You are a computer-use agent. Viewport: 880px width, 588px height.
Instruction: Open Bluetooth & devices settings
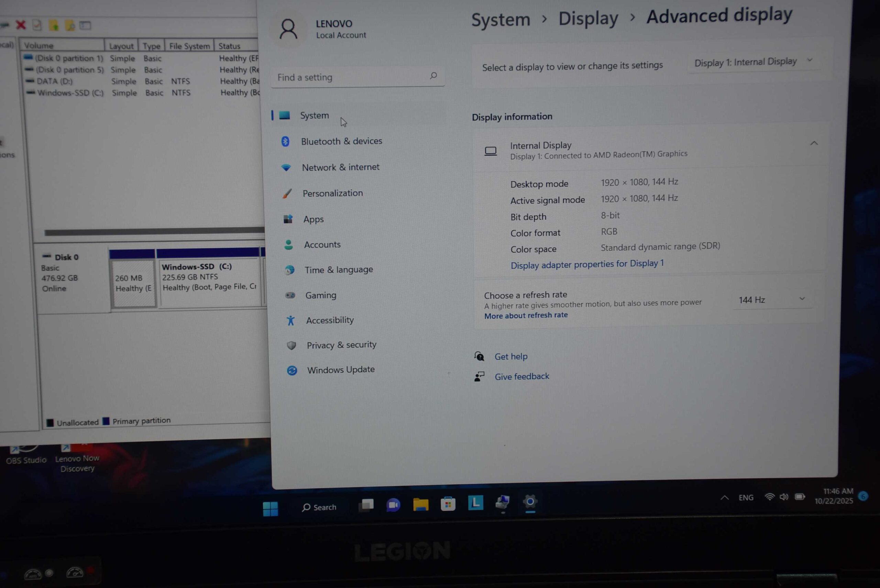(x=341, y=141)
